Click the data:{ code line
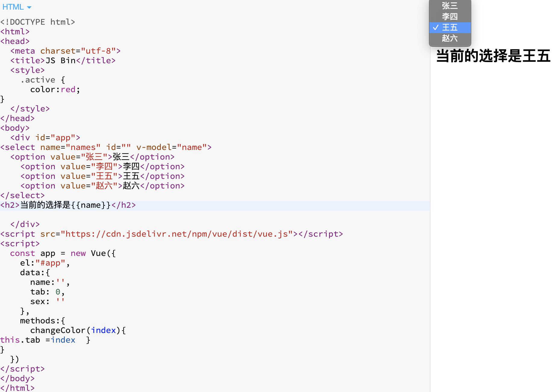The width and height of the screenshot is (560, 392). click(x=35, y=272)
